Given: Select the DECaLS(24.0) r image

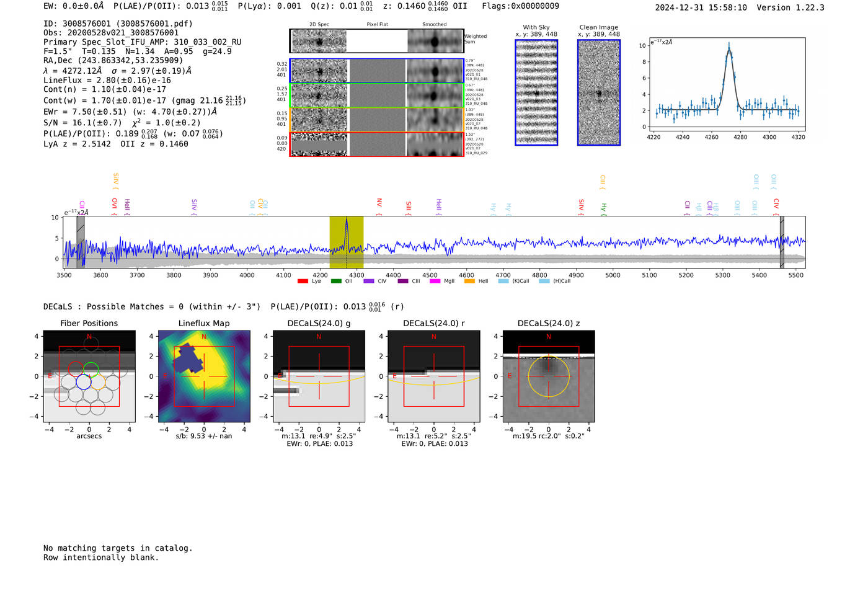Looking at the screenshot, I should click(x=434, y=376).
